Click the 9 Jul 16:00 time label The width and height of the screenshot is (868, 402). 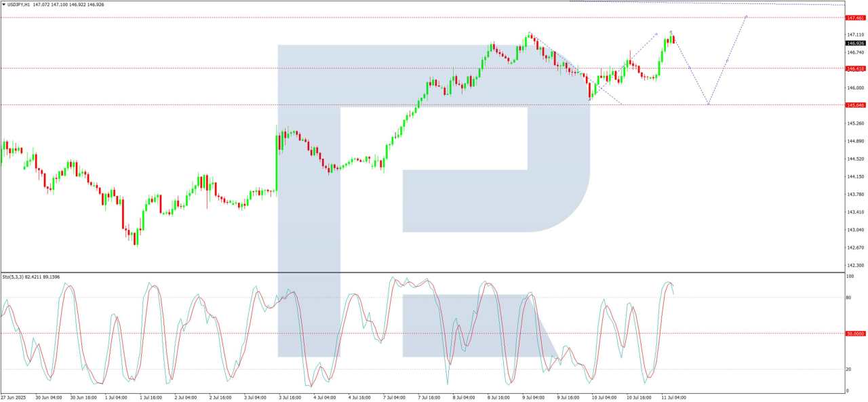point(568,398)
